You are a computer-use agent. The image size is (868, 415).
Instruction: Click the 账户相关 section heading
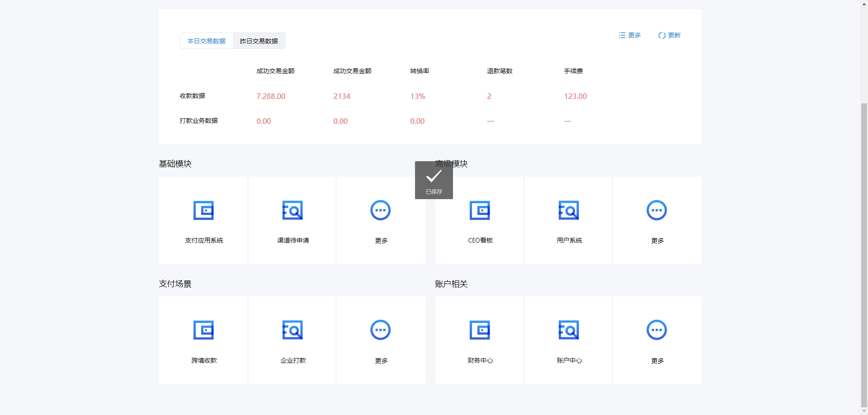(451, 284)
